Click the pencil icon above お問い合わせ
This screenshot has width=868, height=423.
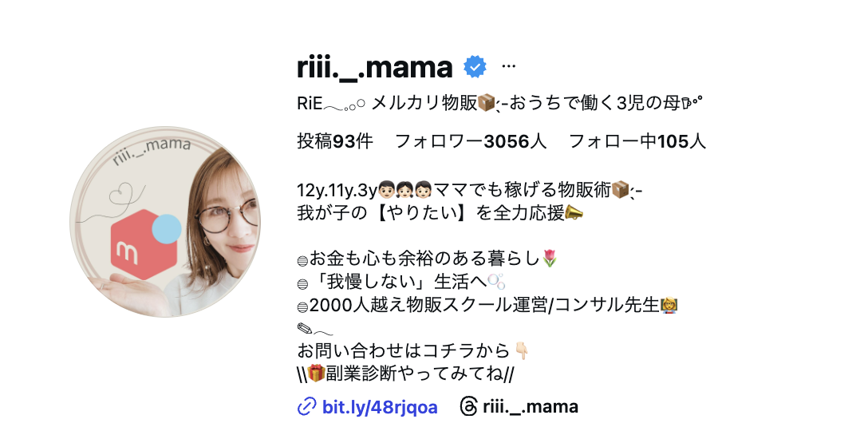305,328
